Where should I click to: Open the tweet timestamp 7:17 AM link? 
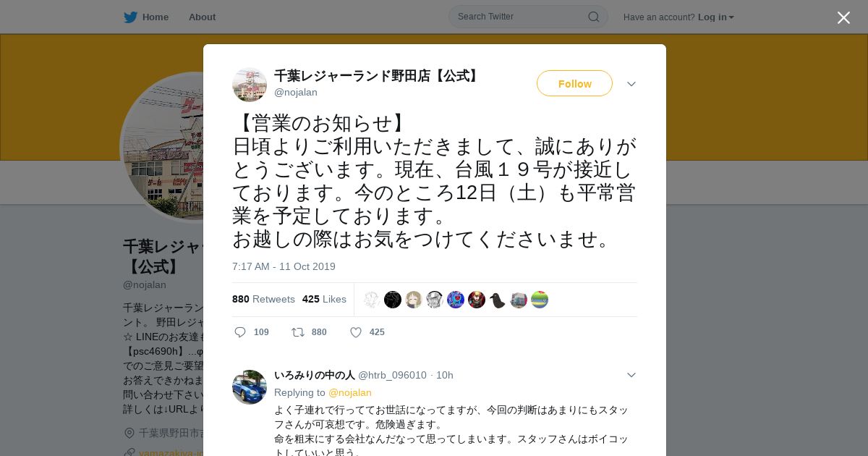(x=284, y=266)
